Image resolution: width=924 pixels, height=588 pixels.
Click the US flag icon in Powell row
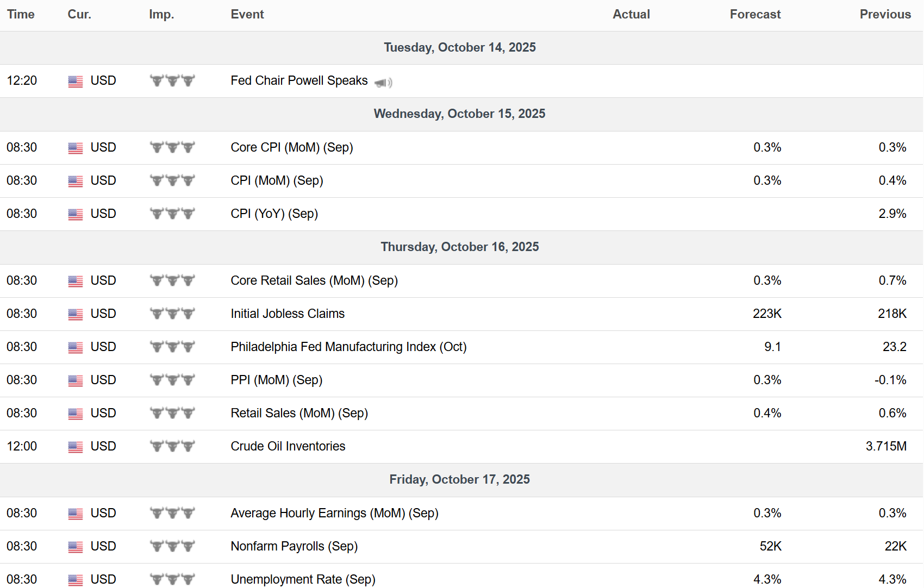click(x=76, y=82)
